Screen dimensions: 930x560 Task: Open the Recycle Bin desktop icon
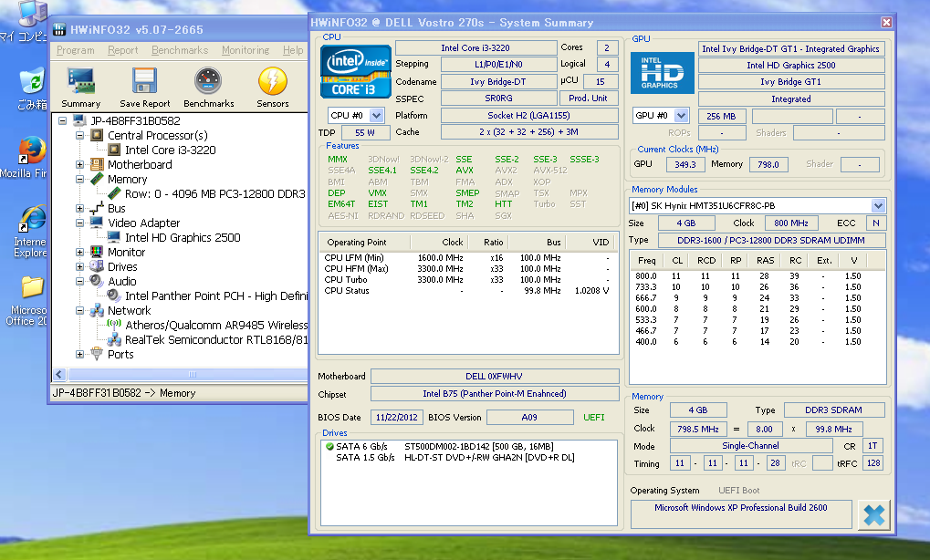[x=31, y=81]
